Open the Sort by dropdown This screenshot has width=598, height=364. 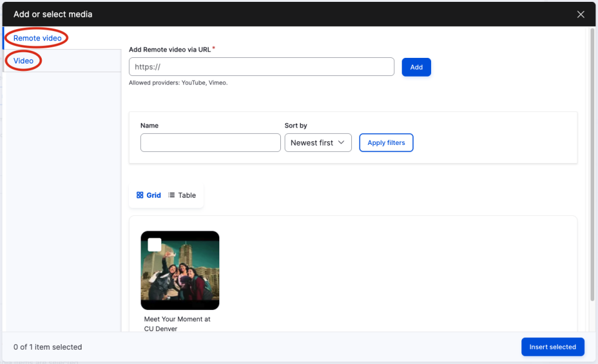click(318, 142)
